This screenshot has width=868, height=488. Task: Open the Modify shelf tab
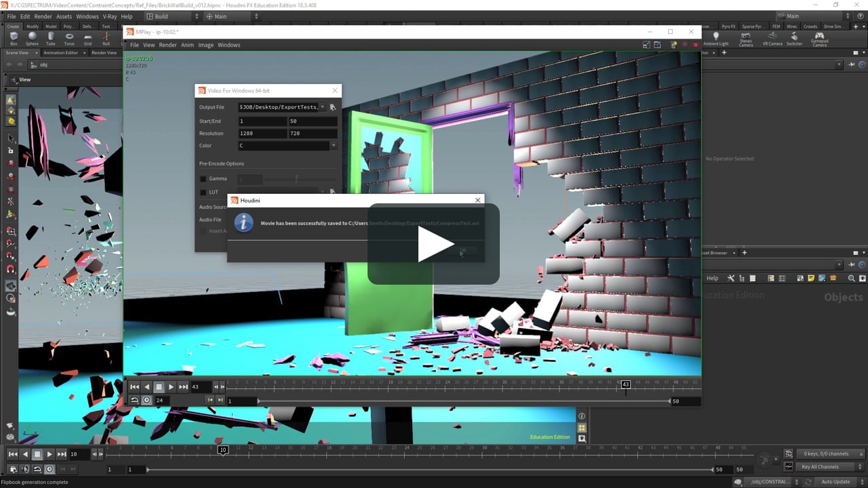[x=33, y=26]
